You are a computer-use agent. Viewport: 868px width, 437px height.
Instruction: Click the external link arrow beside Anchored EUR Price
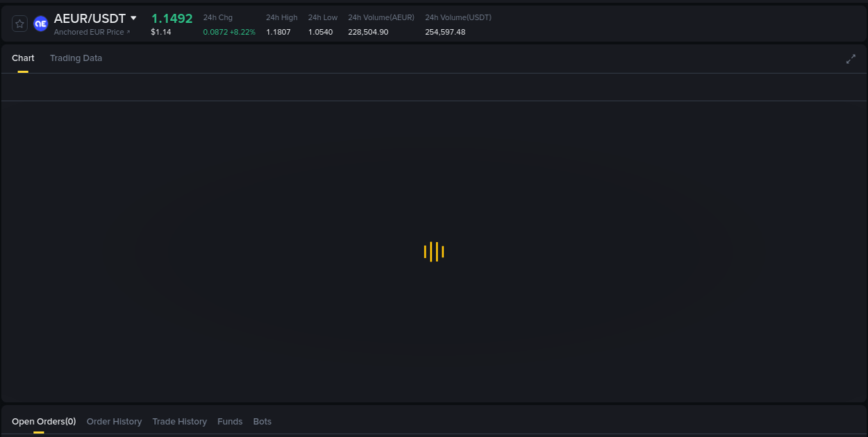pos(128,32)
